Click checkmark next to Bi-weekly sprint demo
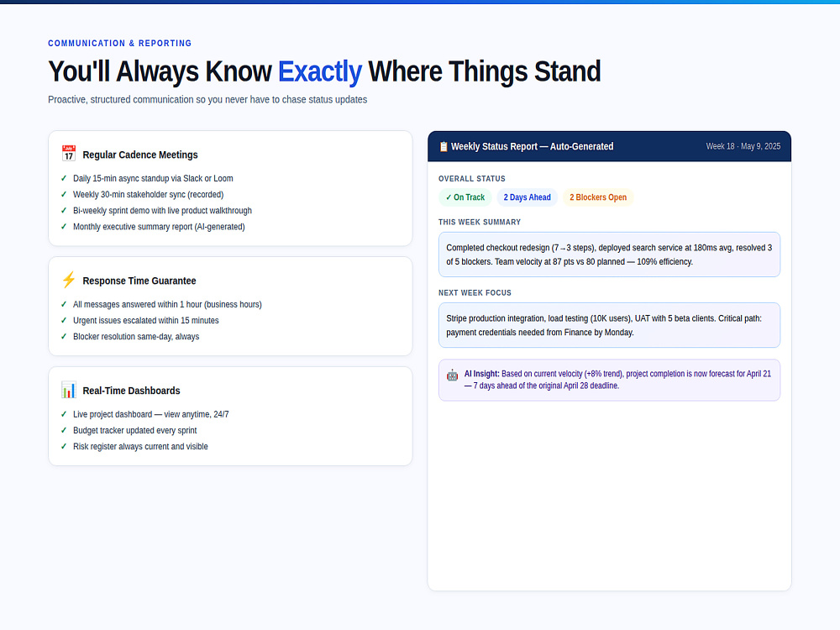840x630 pixels. (x=64, y=211)
